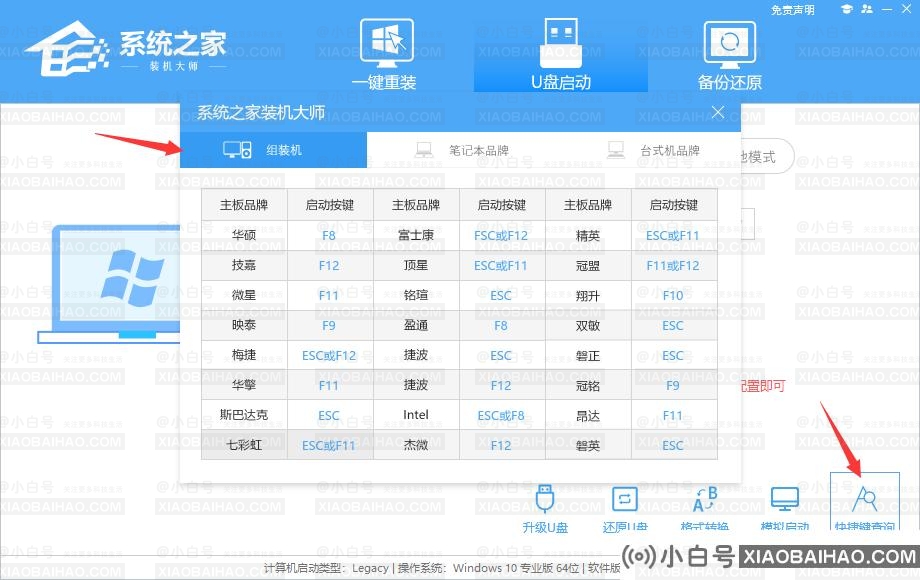
Task: Select the 富士康 brand cell
Action: (x=416, y=235)
